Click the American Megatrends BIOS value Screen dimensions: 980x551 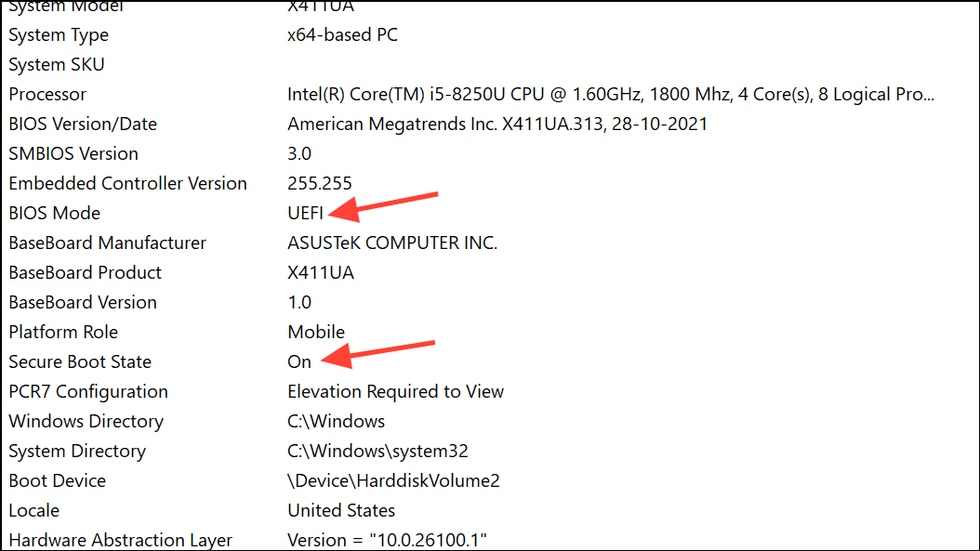coord(497,125)
